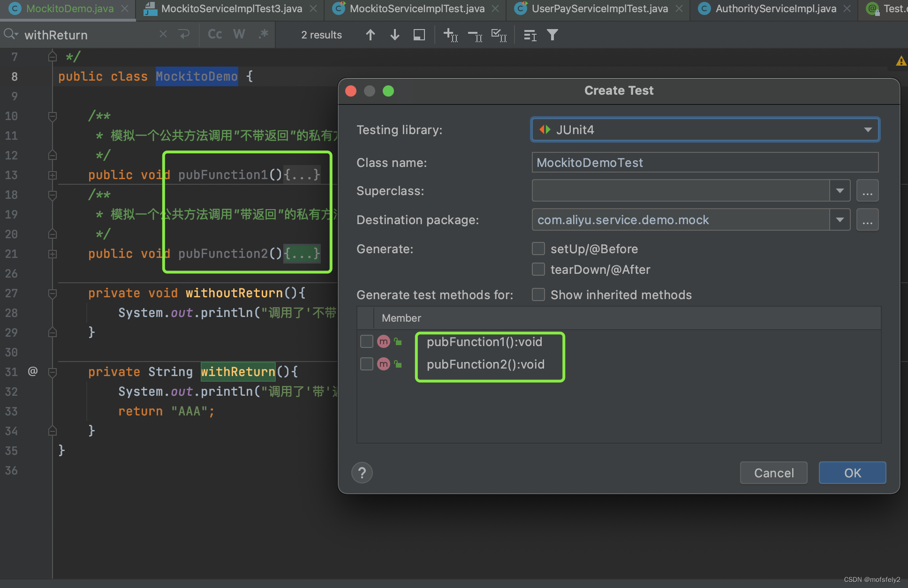Close the UserPayServiceImplTest.java tab

679,8
